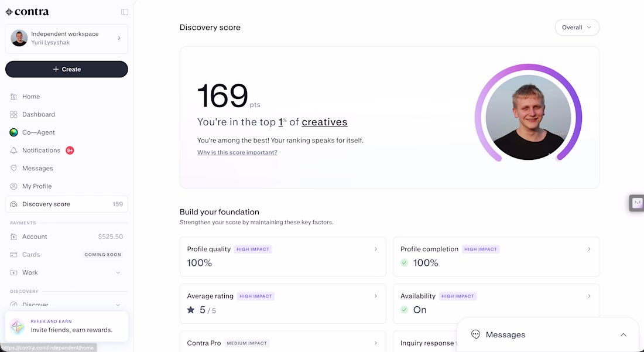The image size is (644, 352).
Task: Click Invite friends, earn rewards banner
Action: [x=67, y=327]
